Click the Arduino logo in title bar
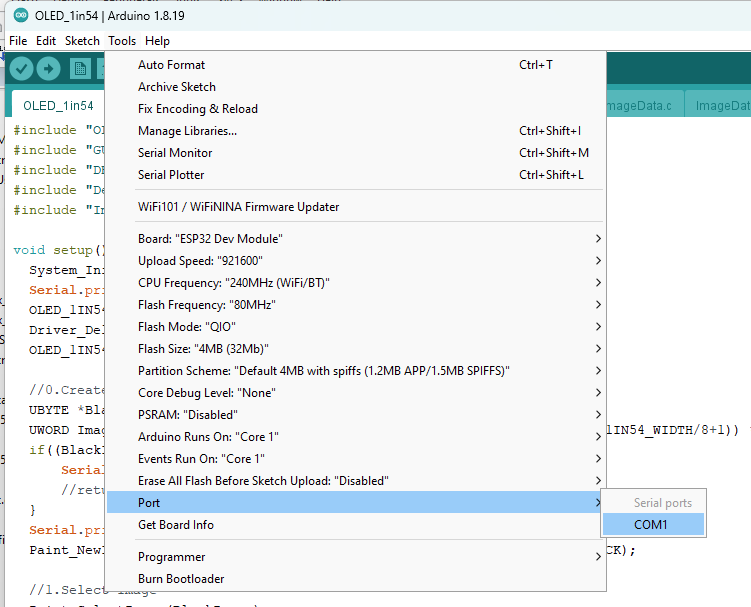The height and width of the screenshot is (607, 751). point(21,15)
